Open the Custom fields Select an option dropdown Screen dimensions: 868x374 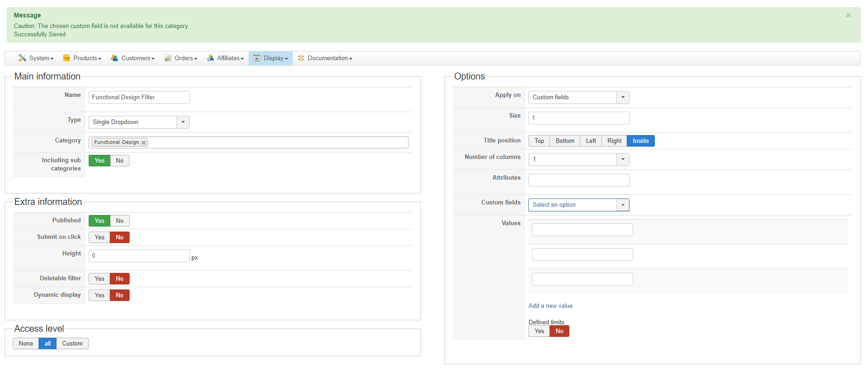click(x=579, y=204)
